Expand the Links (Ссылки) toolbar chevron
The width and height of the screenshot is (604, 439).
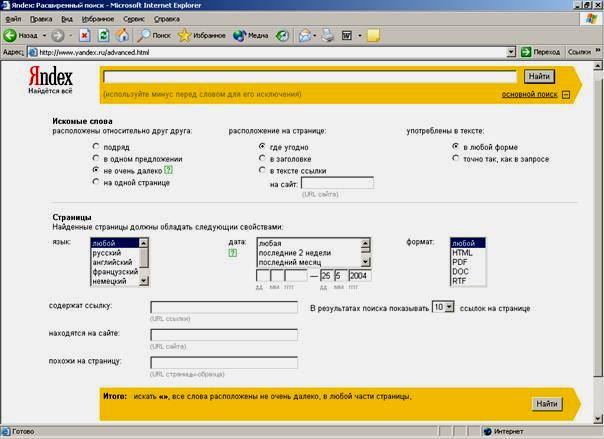598,50
